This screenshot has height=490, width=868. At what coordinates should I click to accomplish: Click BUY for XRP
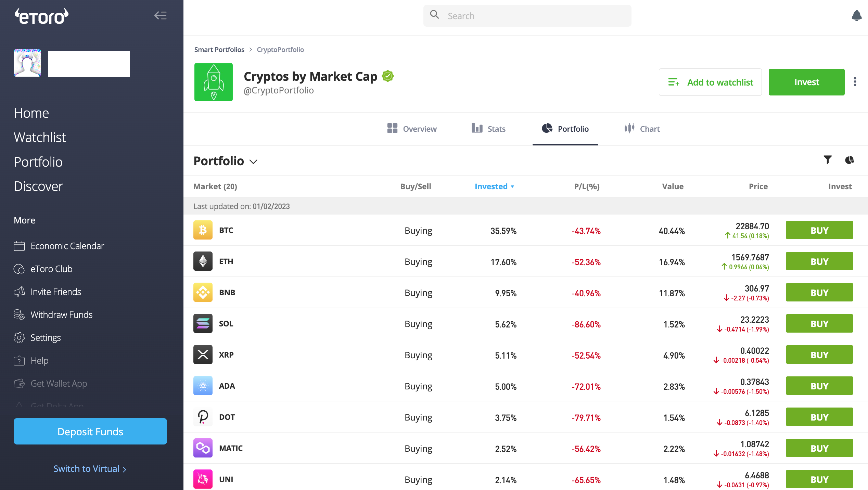click(819, 355)
